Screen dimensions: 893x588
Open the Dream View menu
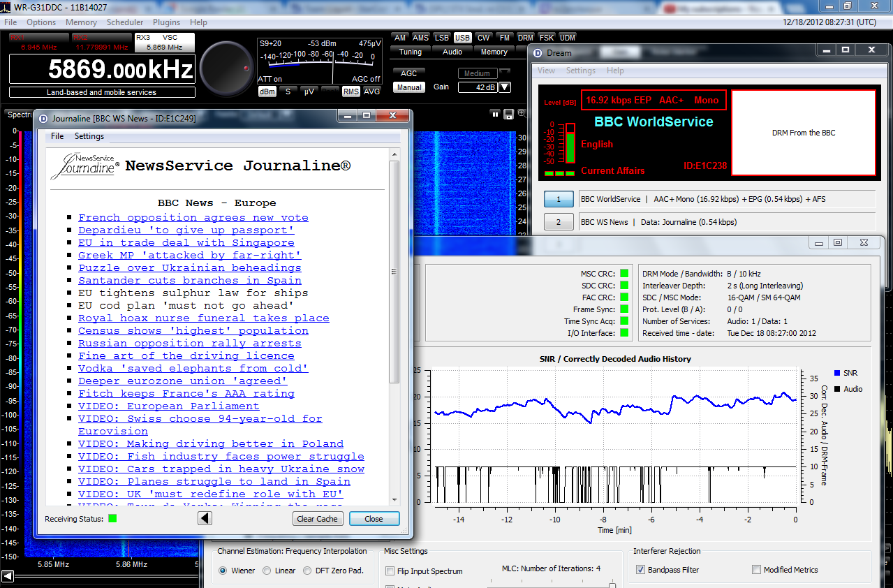pos(547,71)
